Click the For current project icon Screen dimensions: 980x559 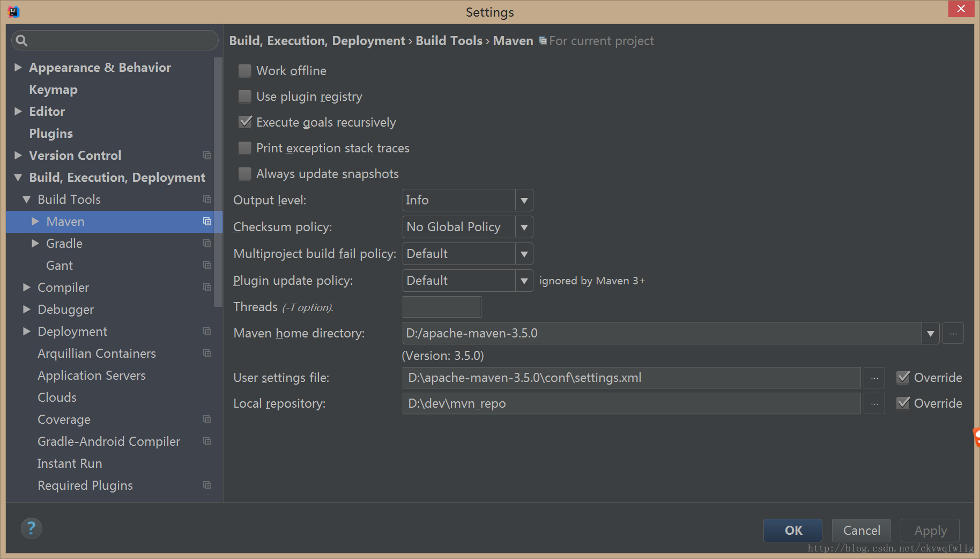(543, 41)
